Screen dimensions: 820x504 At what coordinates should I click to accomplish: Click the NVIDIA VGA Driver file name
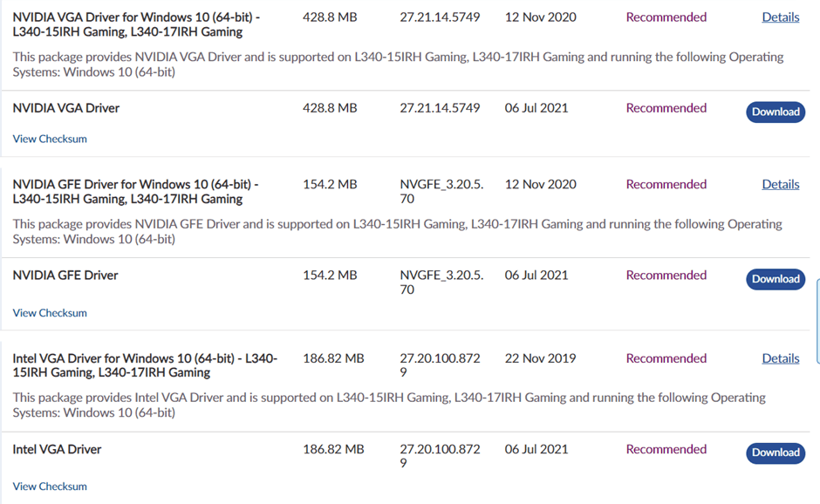point(66,108)
